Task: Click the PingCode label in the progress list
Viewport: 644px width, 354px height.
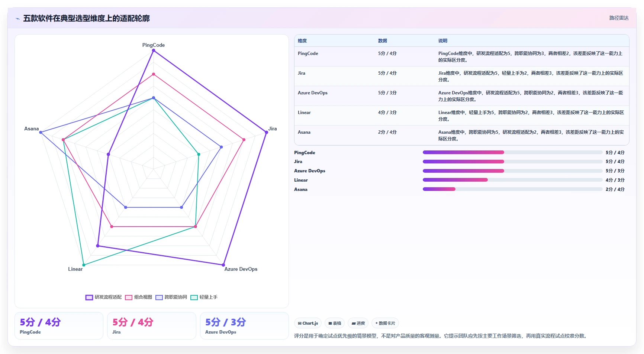Action: 305,153
